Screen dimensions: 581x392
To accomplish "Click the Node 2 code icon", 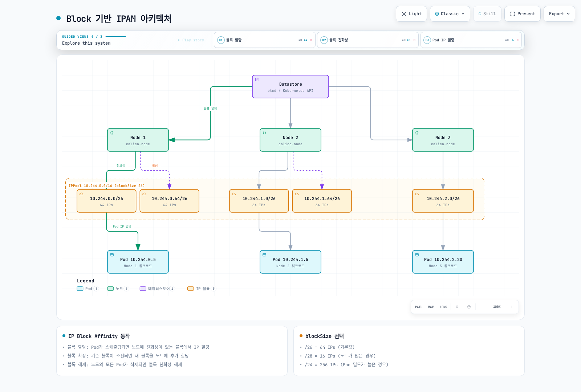I will (x=264, y=133).
